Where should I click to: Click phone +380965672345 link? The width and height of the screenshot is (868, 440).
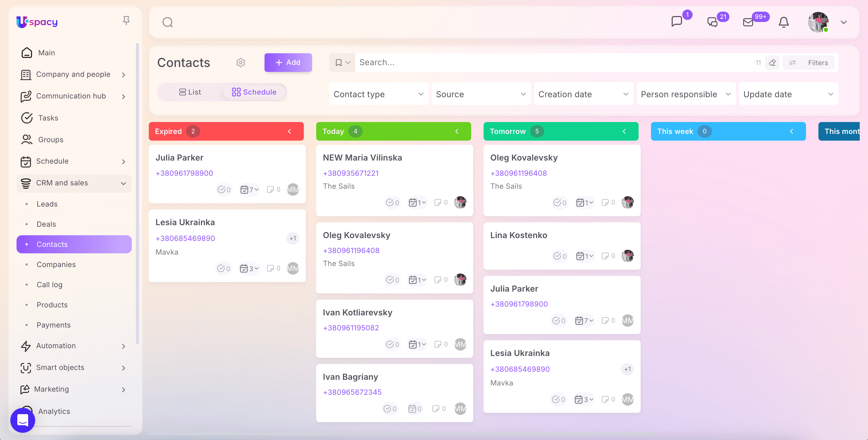(x=352, y=392)
